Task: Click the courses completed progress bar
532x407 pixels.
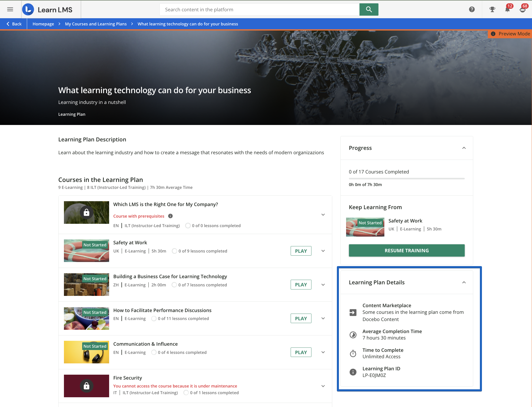Action: click(x=406, y=178)
